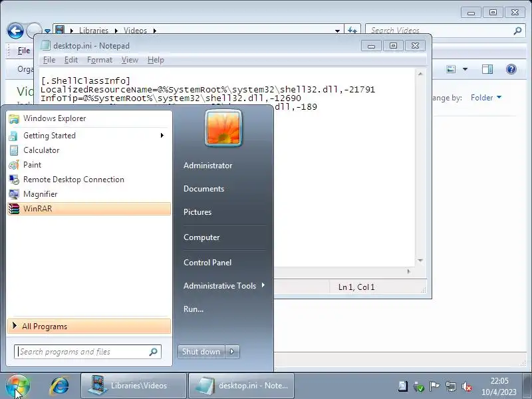Click Notepad vertical scrollbar down arrow
Image resolution: width=532 pixels, height=399 pixels.
tap(420, 261)
